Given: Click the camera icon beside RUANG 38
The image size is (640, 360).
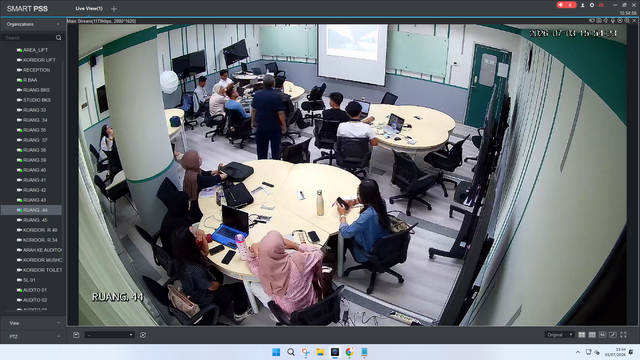Looking at the screenshot, I should pyautogui.click(x=19, y=150).
